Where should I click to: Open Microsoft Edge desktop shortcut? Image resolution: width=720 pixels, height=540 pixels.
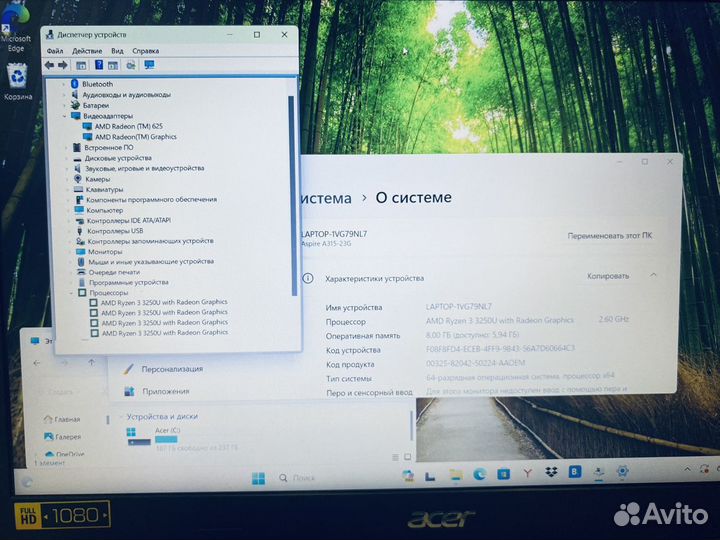click(15, 25)
